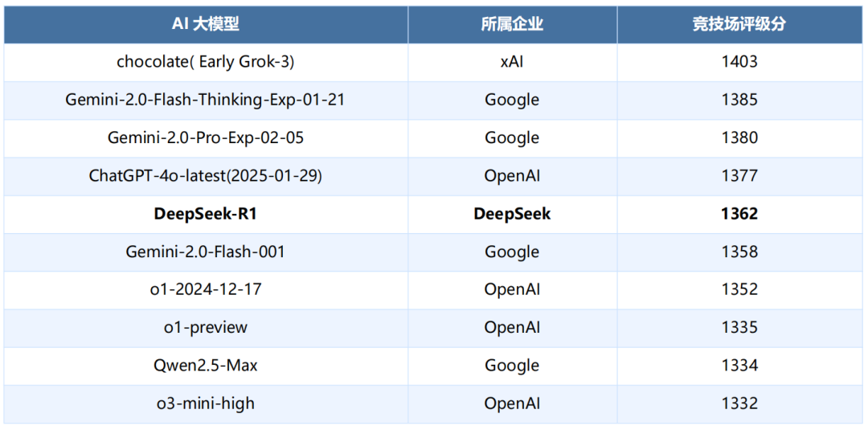The width and height of the screenshot is (868, 430).
Task: Click the score value 1403
Action: (x=739, y=62)
